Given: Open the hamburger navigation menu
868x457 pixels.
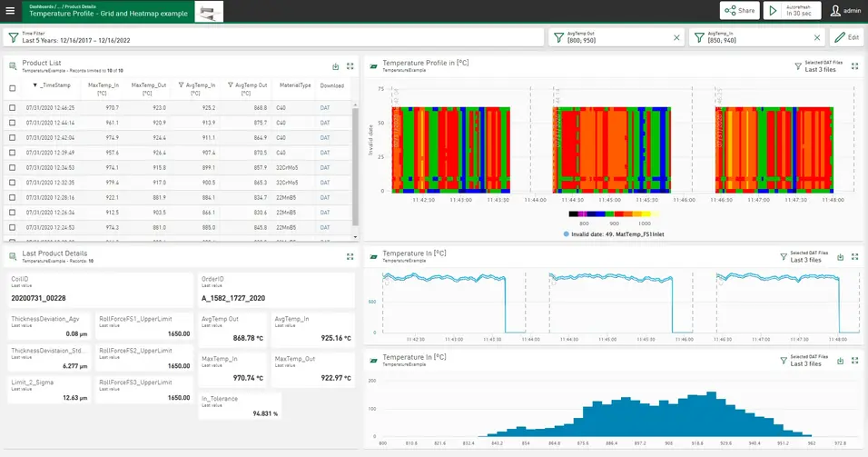Looking at the screenshot, I should point(12,11).
